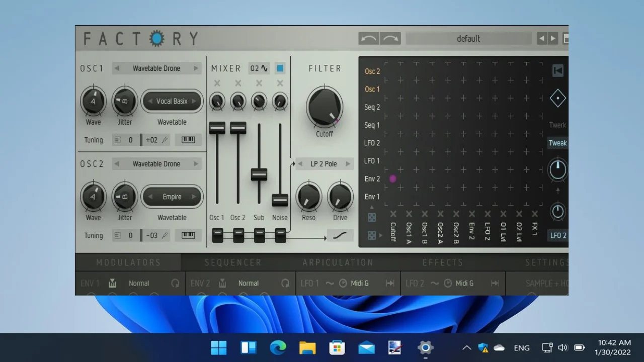
Task: Clear the LFO 2 column X
Action: pyautogui.click(x=487, y=214)
